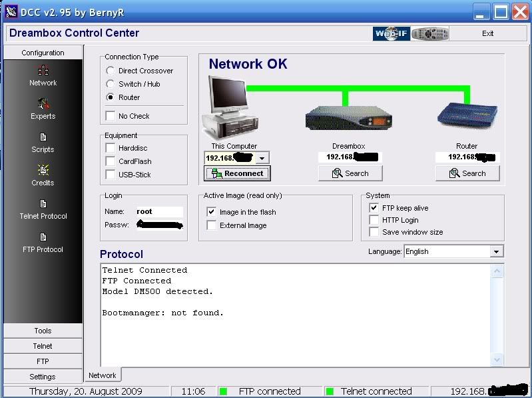Open the Telnet Protocol sidebar icon
The width and height of the screenshot is (532, 398).
pos(43,203)
